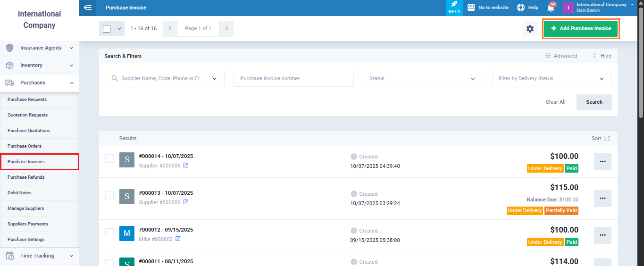Expand the Inventory sidebar section

point(40,65)
